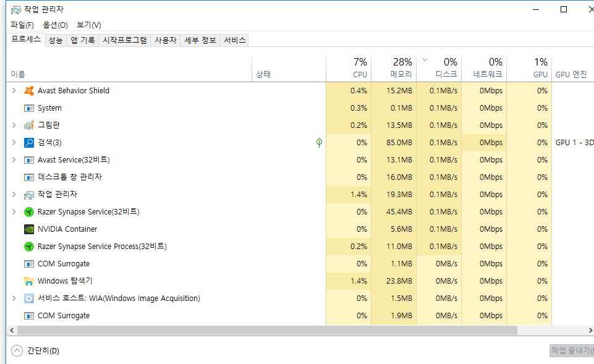Click the Avast Service(32비트) icon

[x=29, y=160]
